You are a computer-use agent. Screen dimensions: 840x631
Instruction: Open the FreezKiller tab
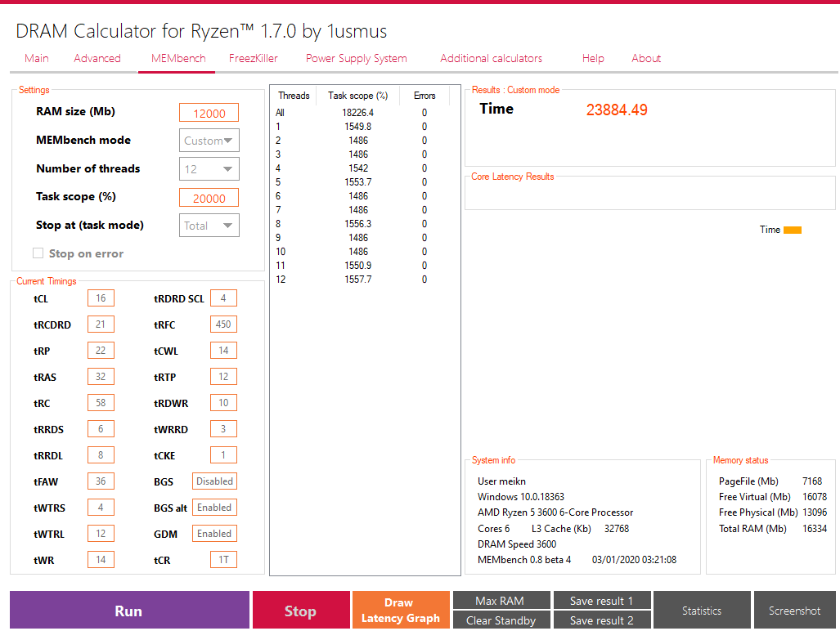[253, 58]
